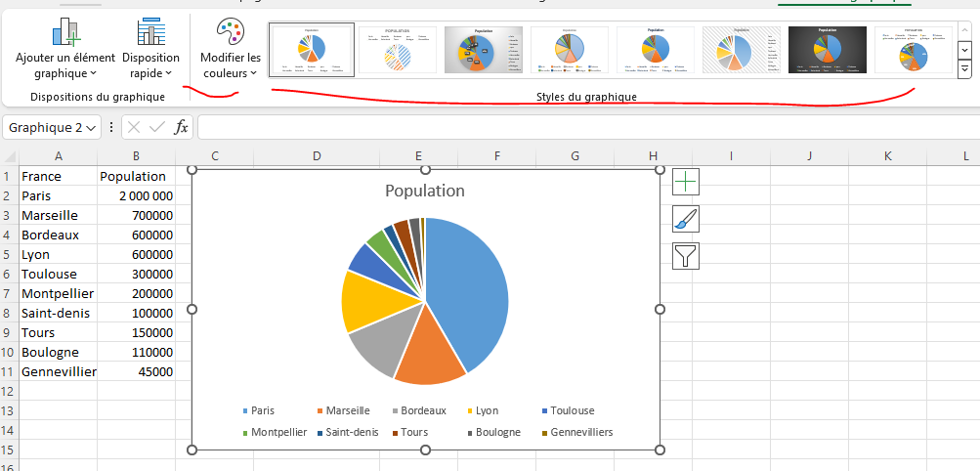Click the fx insert function icon
Viewport: 980px width, 471px height.
click(182, 128)
